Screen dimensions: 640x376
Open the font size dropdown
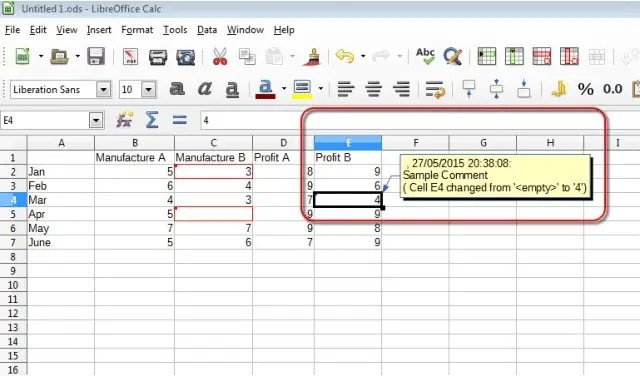point(149,89)
